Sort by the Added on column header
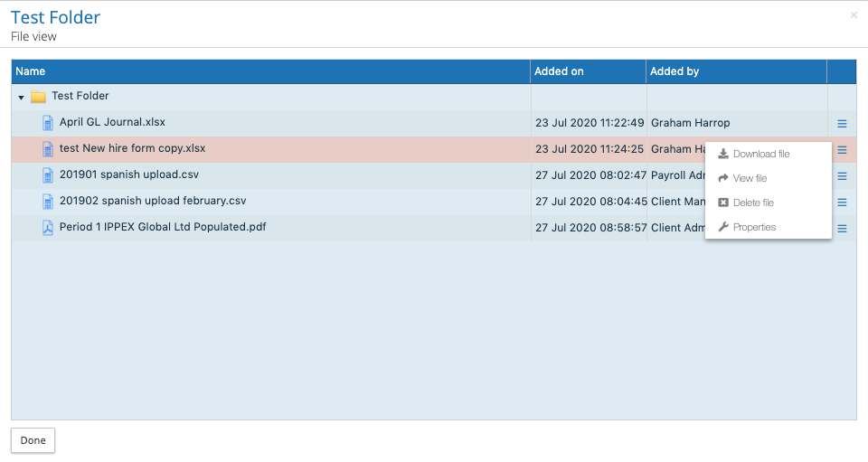Screen dimensions: 868x462 point(559,71)
